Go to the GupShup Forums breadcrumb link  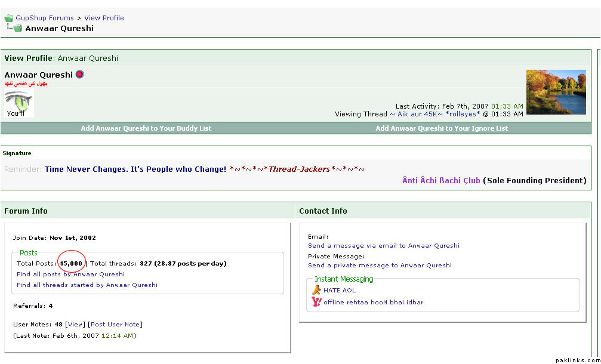[x=45, y=18]
